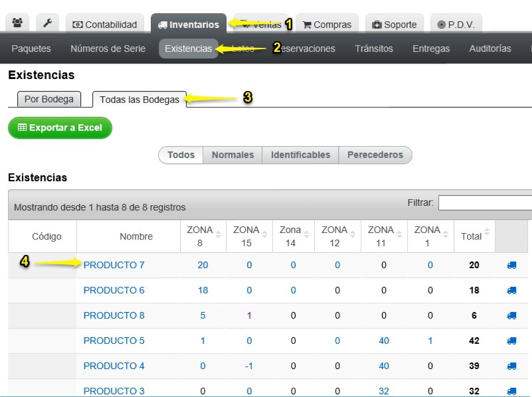Click ZONA 11 value 40 for PRODUCTO 4
This screenshot has width=532, height=397.
click(384, 366)
